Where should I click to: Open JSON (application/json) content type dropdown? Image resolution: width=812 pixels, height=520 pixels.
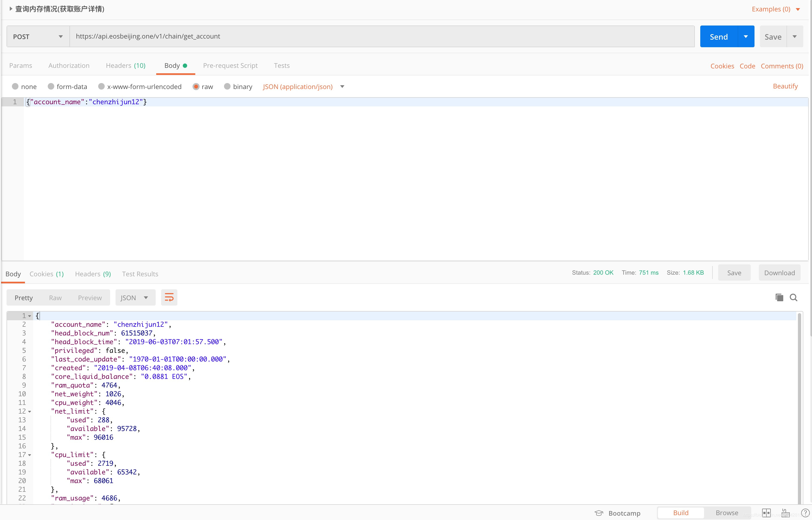click(x=342, y=87)
